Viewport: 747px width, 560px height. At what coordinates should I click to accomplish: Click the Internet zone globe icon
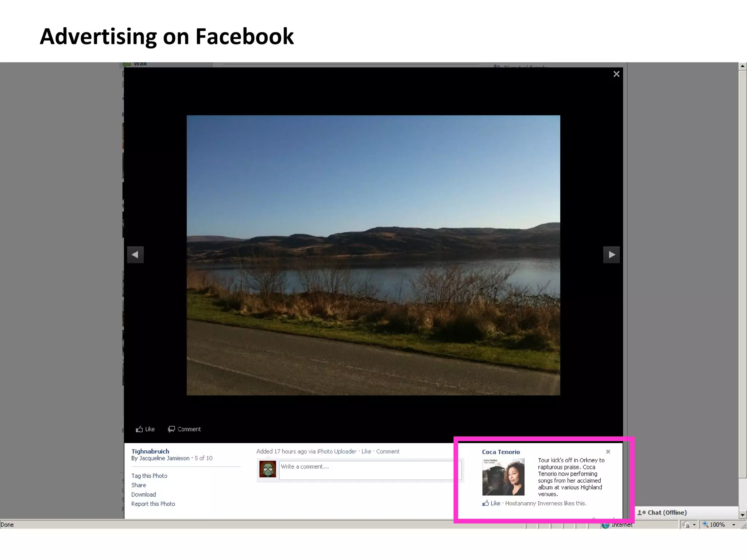point(606,525)
